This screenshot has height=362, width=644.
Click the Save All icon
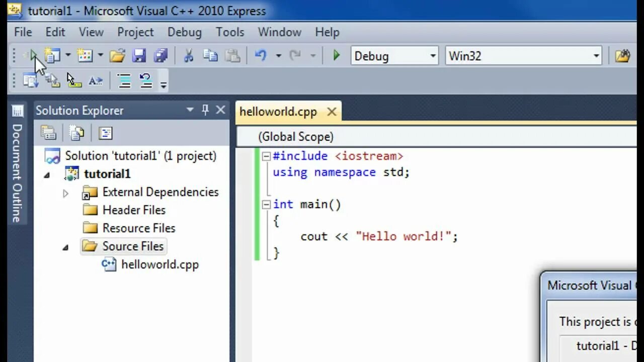[160, 55]
